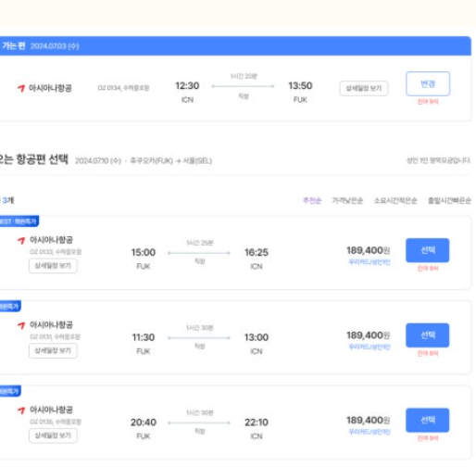This screenshot has height=467, width=476.
Task: Sort by 출발시간빠른순
Action: pos(449,200)
